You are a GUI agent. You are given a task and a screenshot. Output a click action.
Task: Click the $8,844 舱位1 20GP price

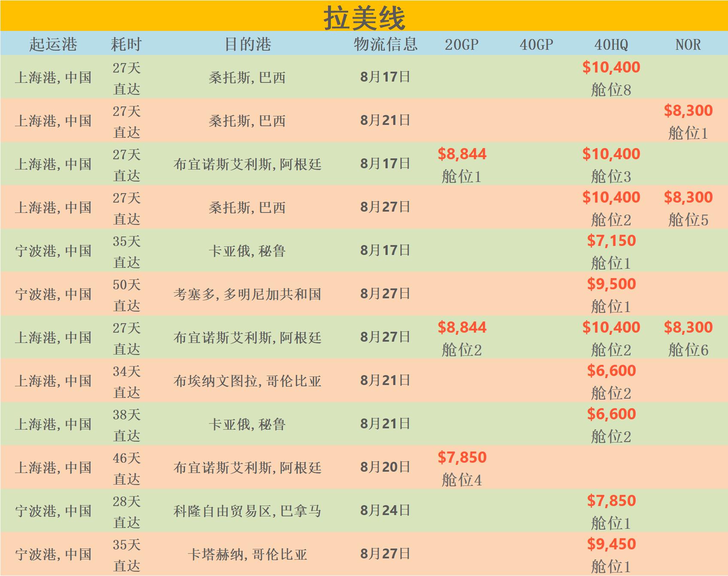462,165
